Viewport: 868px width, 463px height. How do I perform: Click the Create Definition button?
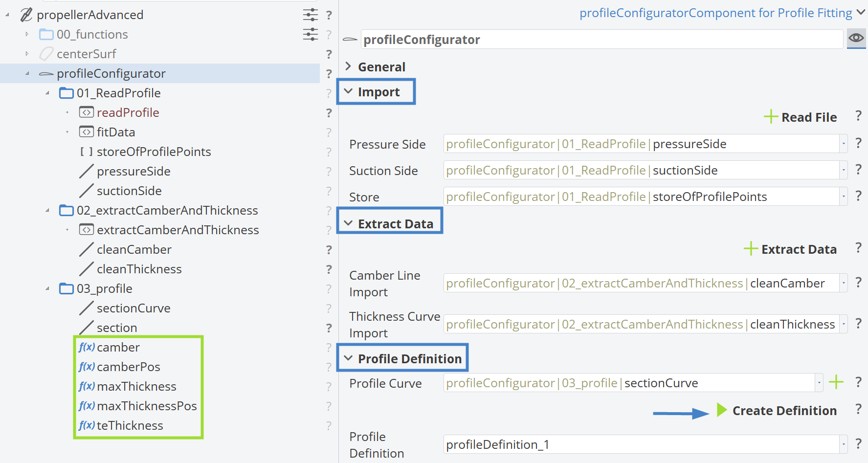(x=777, y=411)
